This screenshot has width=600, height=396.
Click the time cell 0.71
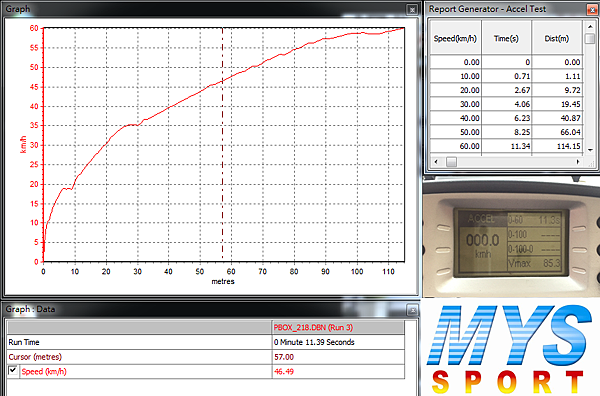click(506, 76)
